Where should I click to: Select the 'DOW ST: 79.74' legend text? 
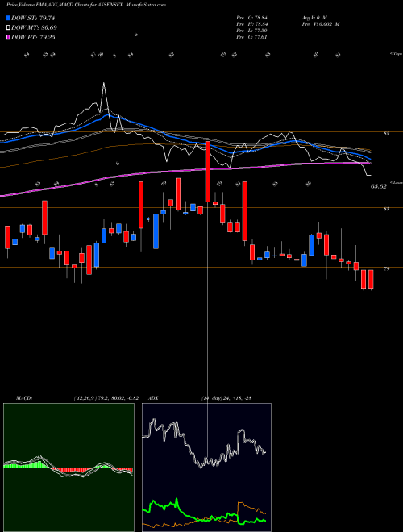coord(33,18)
